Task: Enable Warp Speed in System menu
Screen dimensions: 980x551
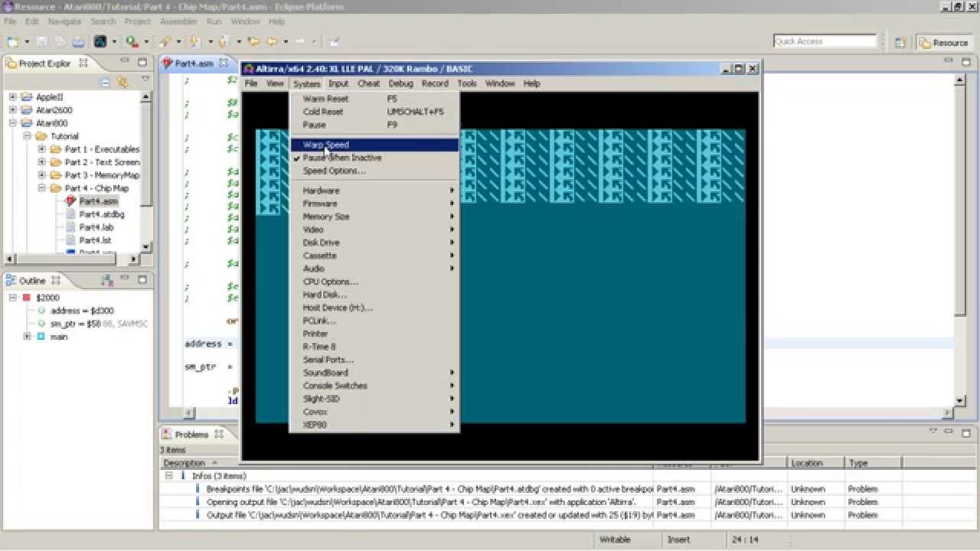Action: point(325,145)
